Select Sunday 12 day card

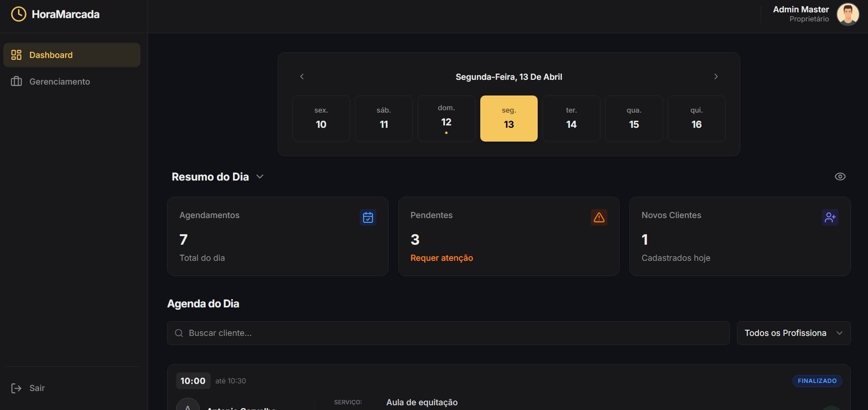click(x=446, y=118)
